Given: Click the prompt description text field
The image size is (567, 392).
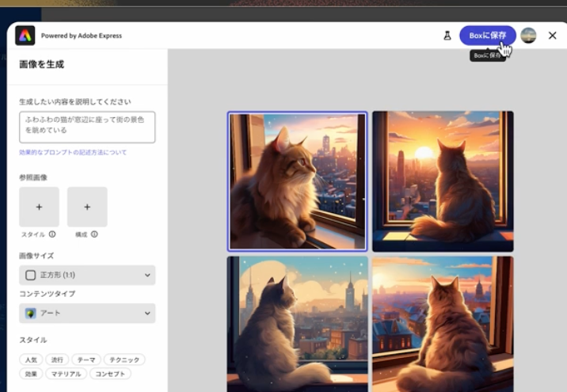Looking at the screenshot, I should click(87, 127).
